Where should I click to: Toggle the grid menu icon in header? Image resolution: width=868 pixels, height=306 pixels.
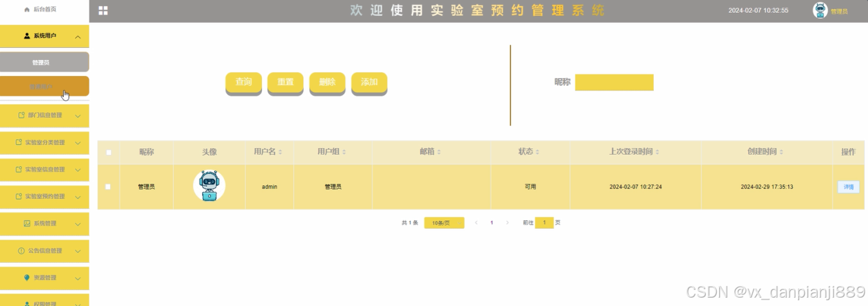click(103, 11)
